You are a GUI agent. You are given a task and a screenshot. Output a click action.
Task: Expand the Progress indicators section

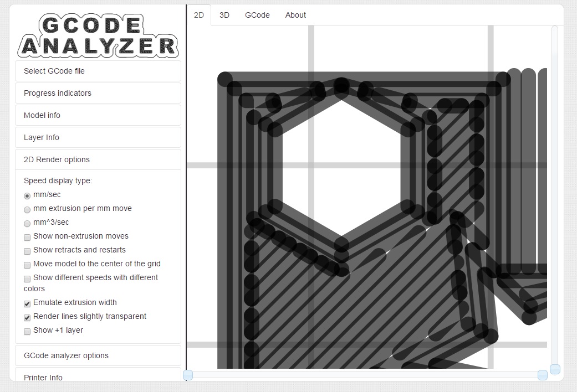click(x=98, y=93)
